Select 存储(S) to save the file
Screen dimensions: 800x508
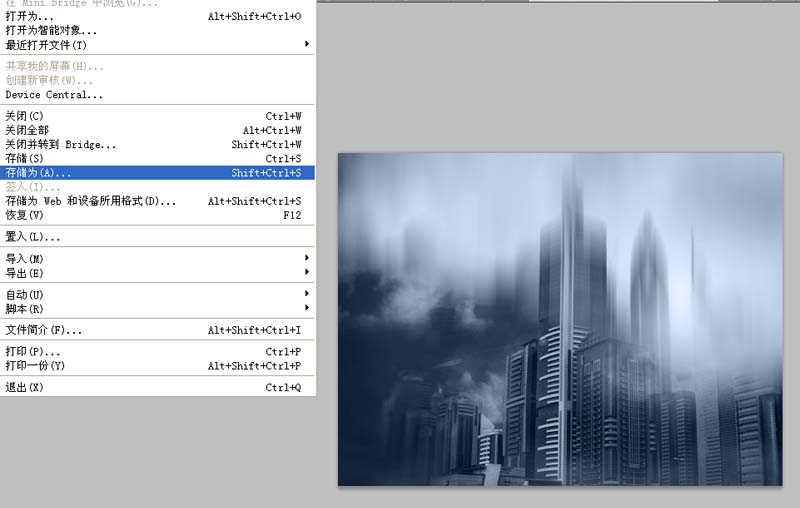pyautogui.click(x=25, y=158)
